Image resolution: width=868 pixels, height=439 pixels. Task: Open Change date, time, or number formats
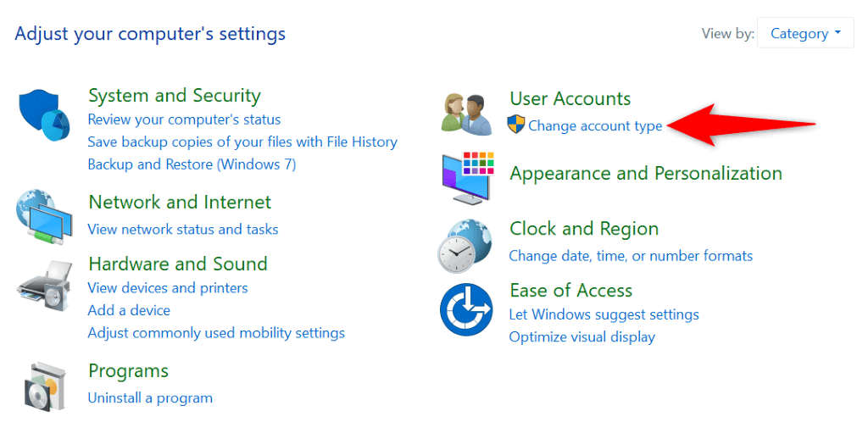point(631,255)
